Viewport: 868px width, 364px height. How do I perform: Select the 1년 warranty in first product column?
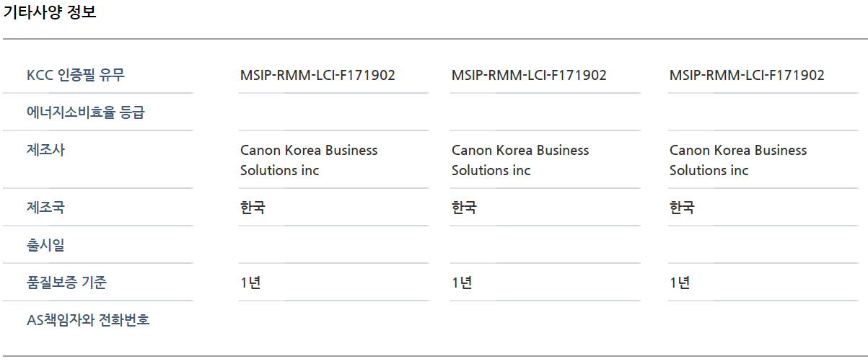pos(250,283)
